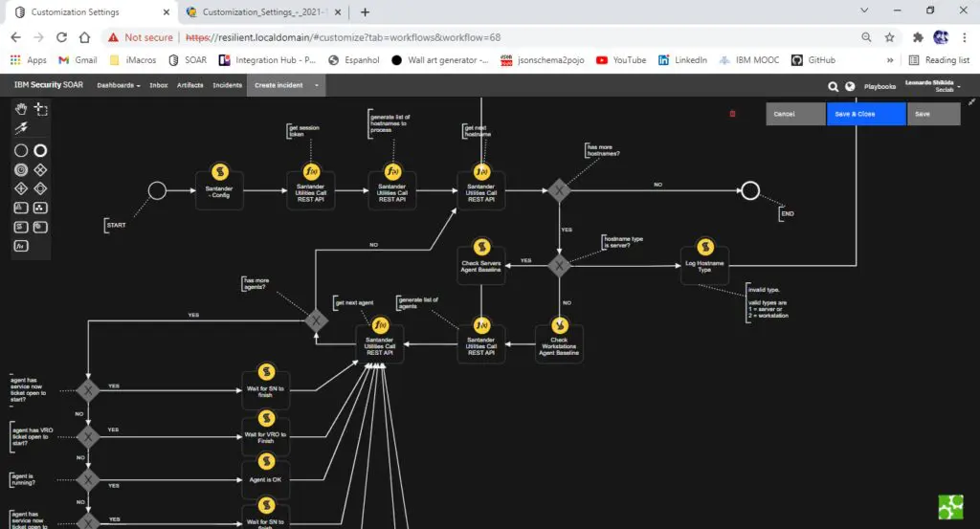Click the red delete trash icon
This screenshot has width=980, height=529.
click(x=732, y=114)
